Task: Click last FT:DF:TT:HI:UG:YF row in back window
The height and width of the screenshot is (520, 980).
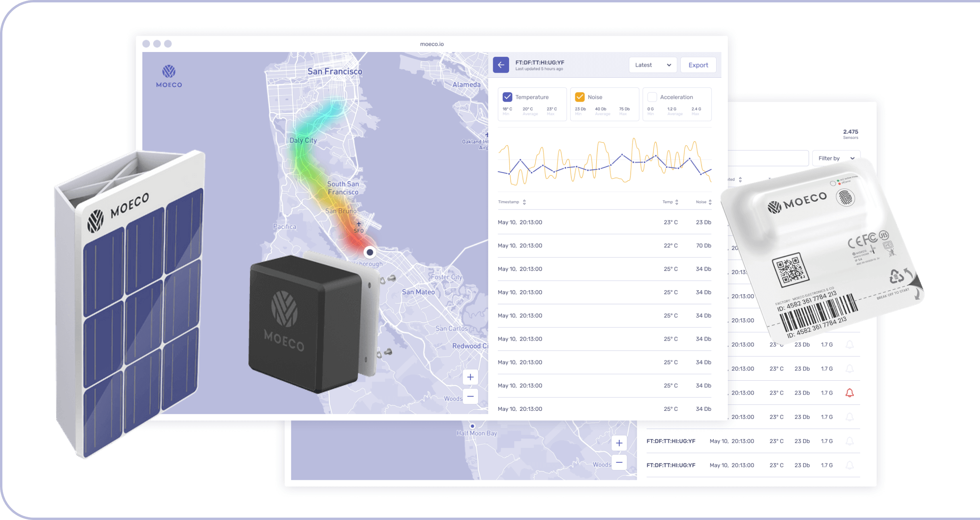Action: (x=753, y=465)
